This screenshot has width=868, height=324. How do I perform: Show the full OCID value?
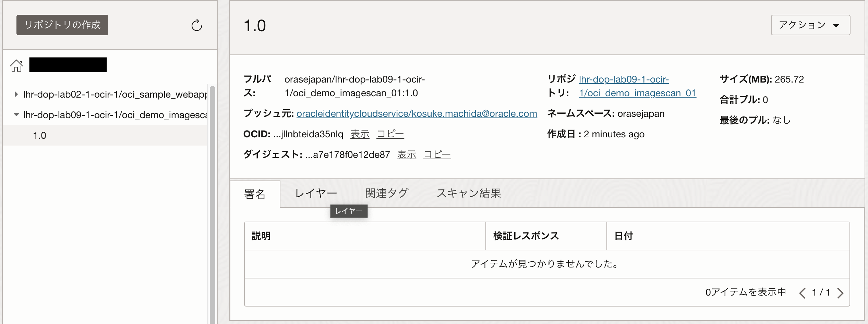tap(359, 134)
